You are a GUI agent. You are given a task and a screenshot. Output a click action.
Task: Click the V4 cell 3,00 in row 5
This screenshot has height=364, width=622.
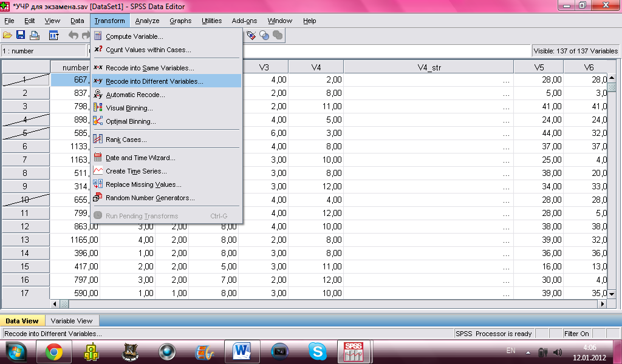coord(316,133)
